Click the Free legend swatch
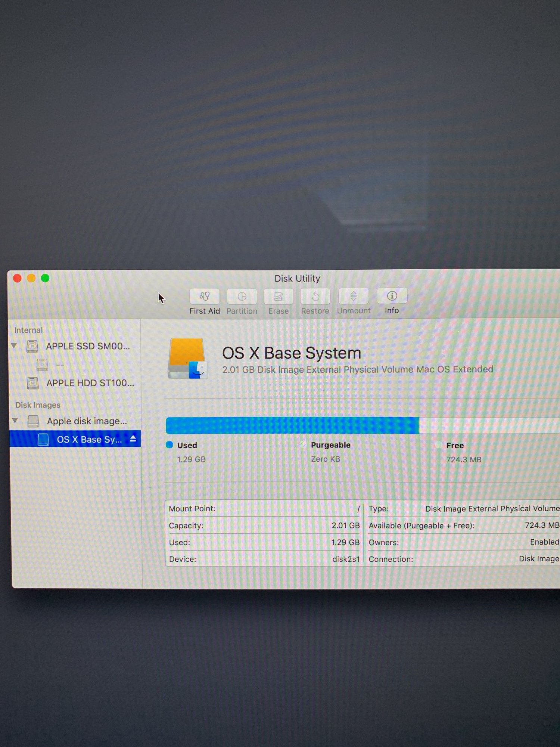 (x=439, y=445)
